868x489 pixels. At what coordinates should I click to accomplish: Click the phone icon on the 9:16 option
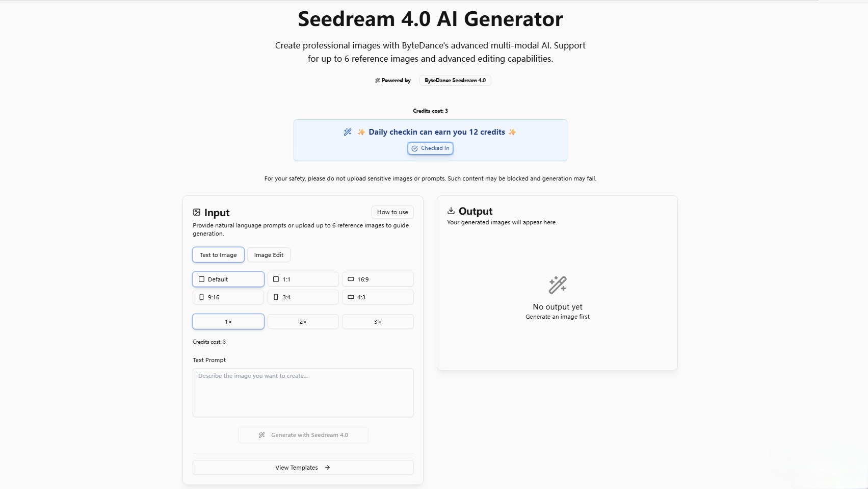click(201, 297)
